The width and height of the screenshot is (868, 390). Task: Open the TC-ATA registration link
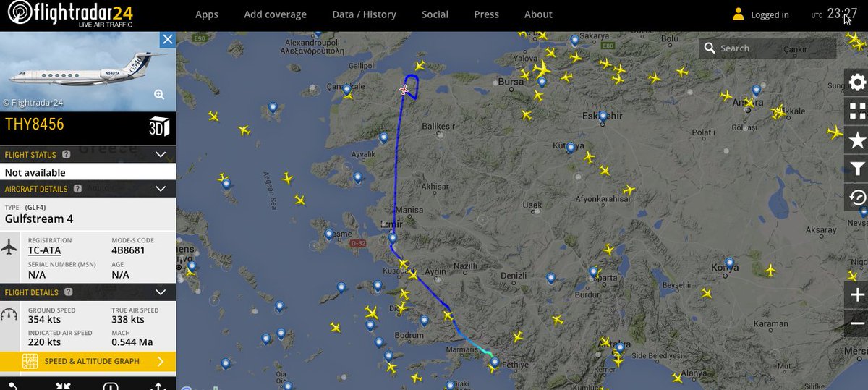[44, 250]
